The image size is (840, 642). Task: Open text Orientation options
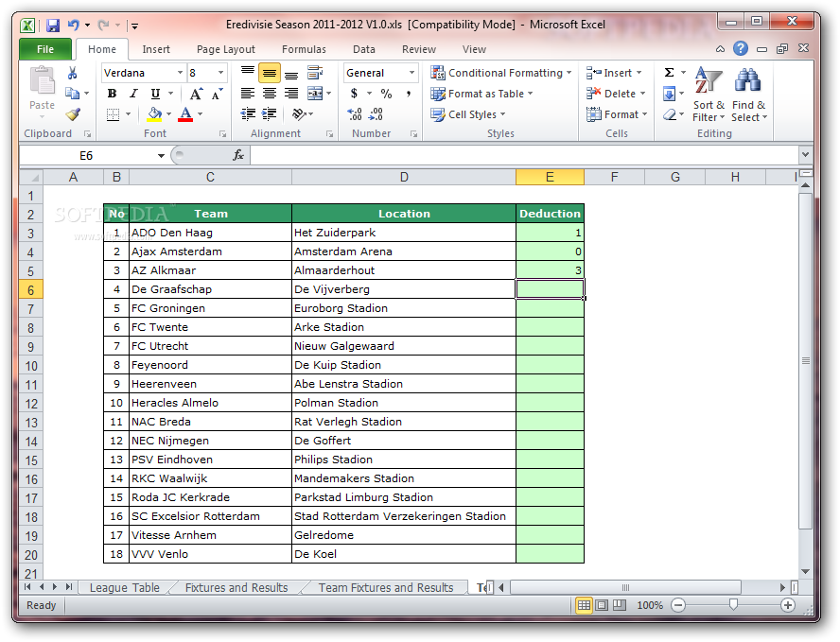tap(299, 114)
